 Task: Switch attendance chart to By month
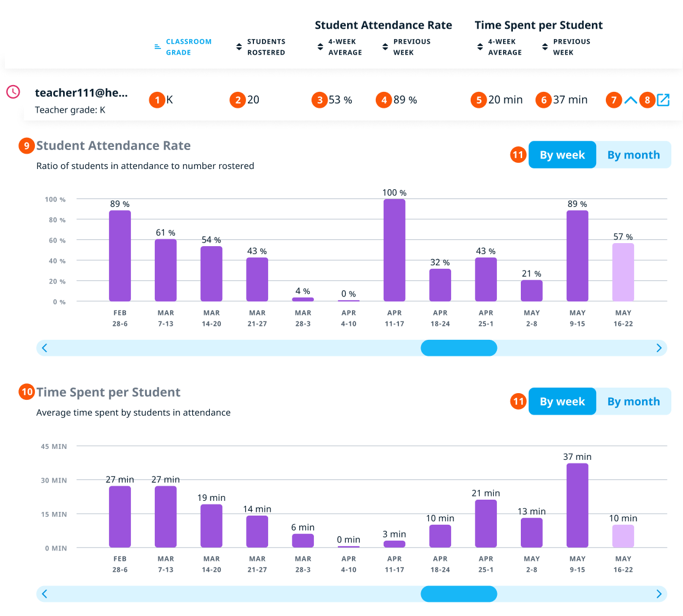click(633, 155)
